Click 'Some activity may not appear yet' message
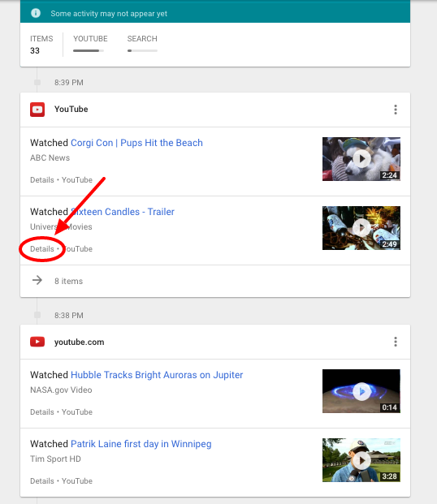The width and height of the screenshot is (437, 504). (x=109, y=14)
